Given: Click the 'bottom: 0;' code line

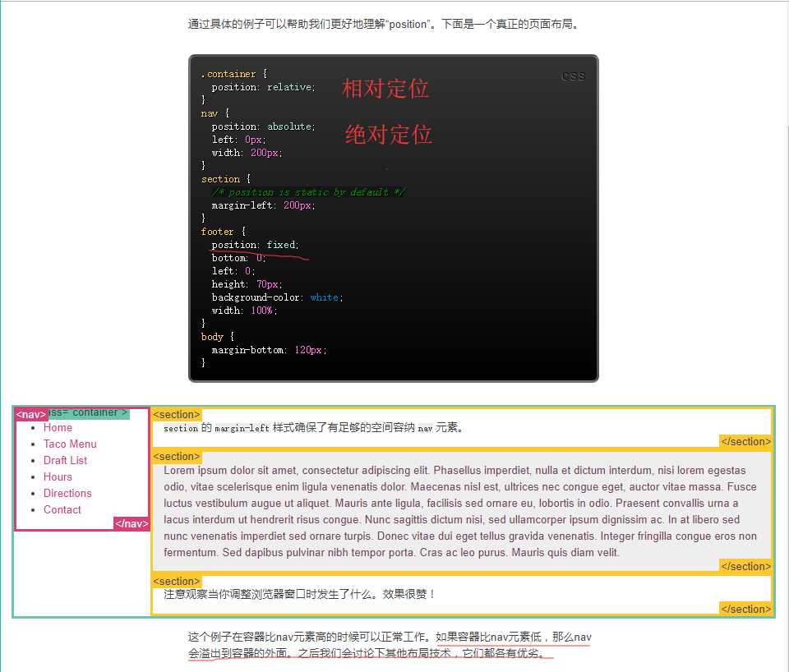Looking at the screenshot, I should pyautogui.click(x=238, y=258).
